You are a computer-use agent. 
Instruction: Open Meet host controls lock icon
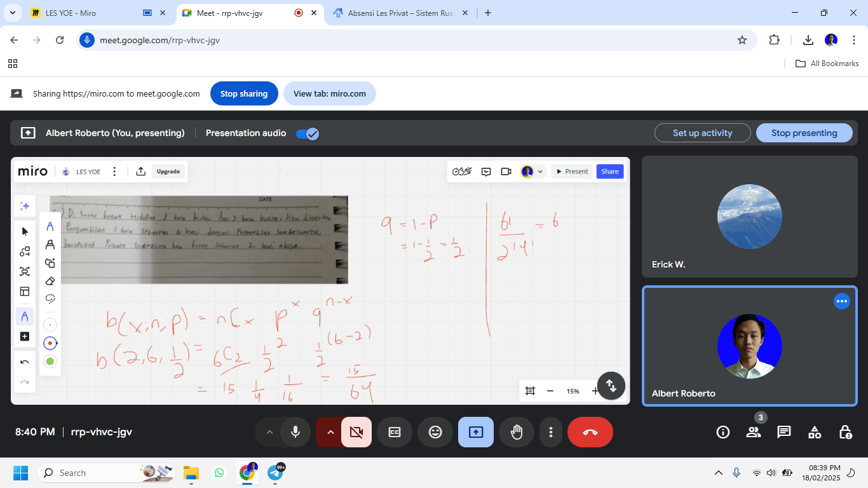click(845, 432)
